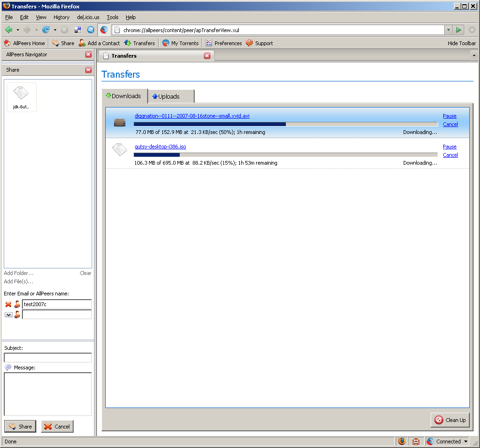The height and width of the screenshot is (448, 480).
Task: Open the History menu
Action: tap(61, 17)
